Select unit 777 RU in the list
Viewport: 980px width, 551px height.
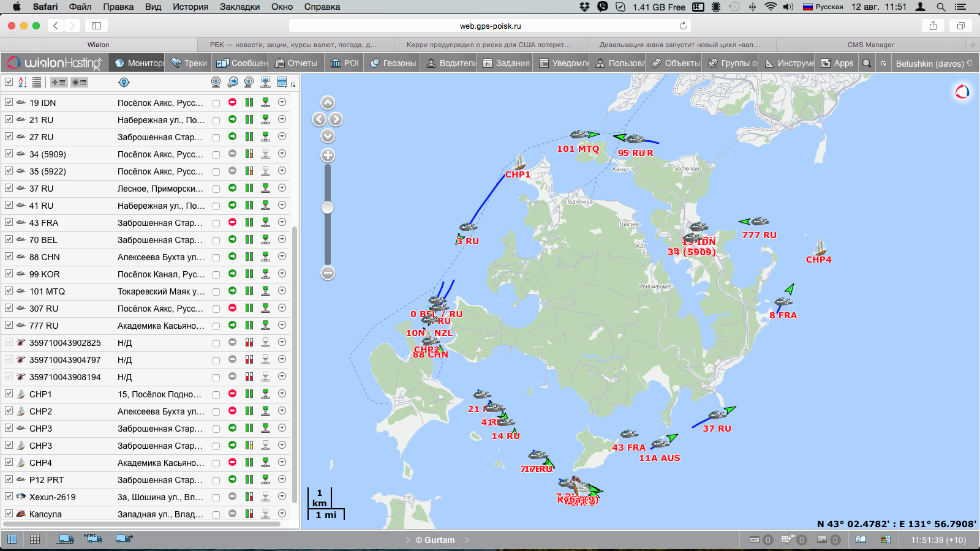click(43, 326)
